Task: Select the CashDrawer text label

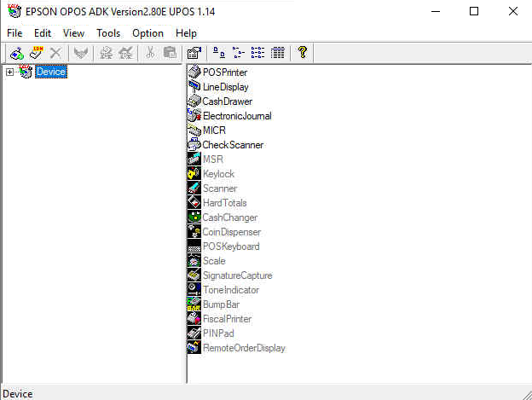Action: (x=228, y=101)
